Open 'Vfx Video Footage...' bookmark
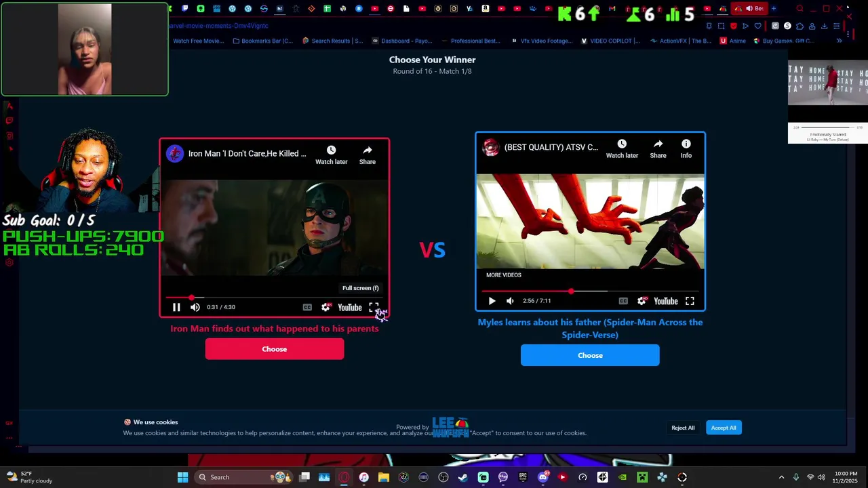This screenshot has height=488, width=868. click(542, 41)
